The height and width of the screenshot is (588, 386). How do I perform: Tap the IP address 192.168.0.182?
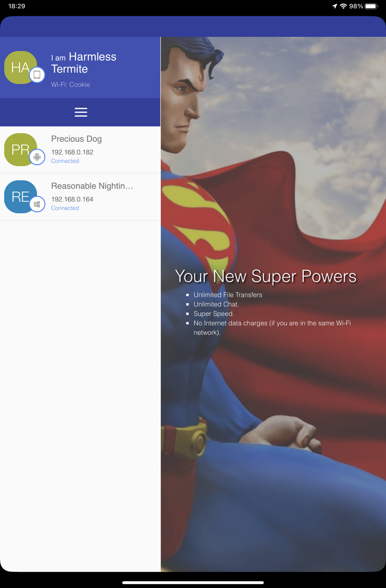click(x=72, y=152)
